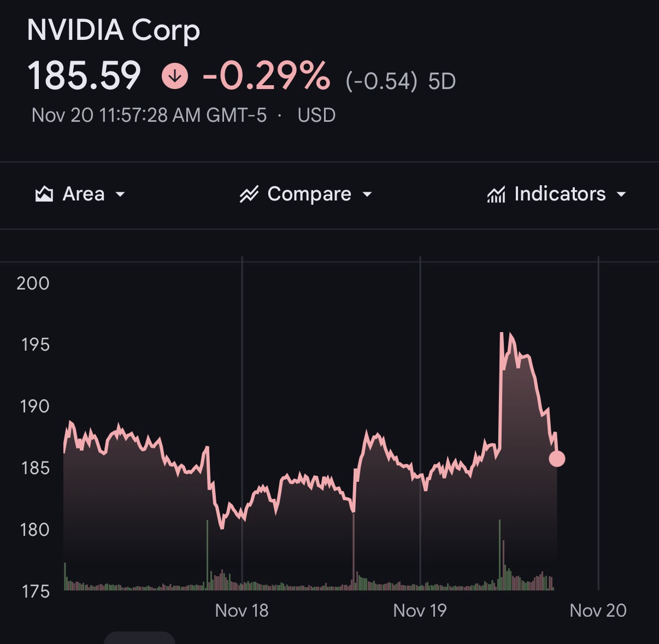Click the Area chart type icon
659x644 pixels.
coord(44,194)
